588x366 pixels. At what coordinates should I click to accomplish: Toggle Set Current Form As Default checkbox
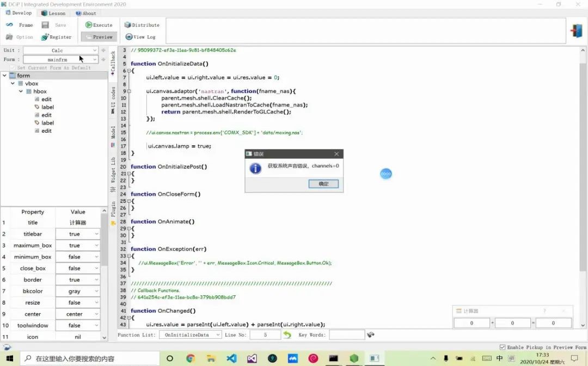[x=13, y=68]
